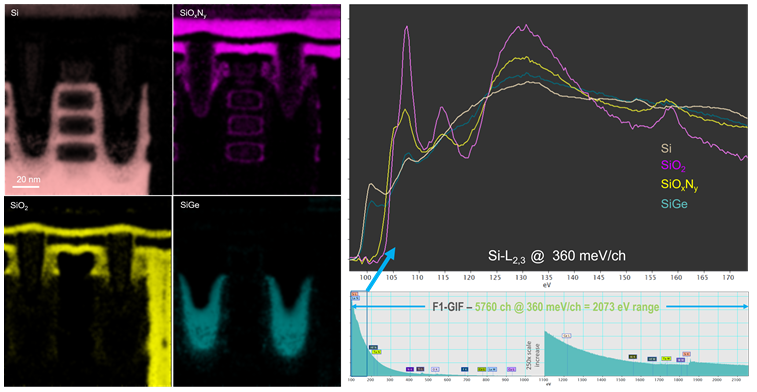This screenshot has width=757, height=392.
Task: Click the 500 tick on the overview axis
Action: point(428,379)
